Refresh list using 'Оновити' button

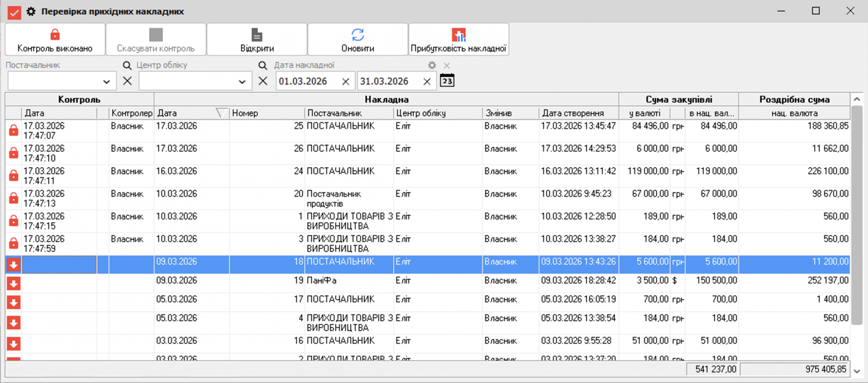358,39
